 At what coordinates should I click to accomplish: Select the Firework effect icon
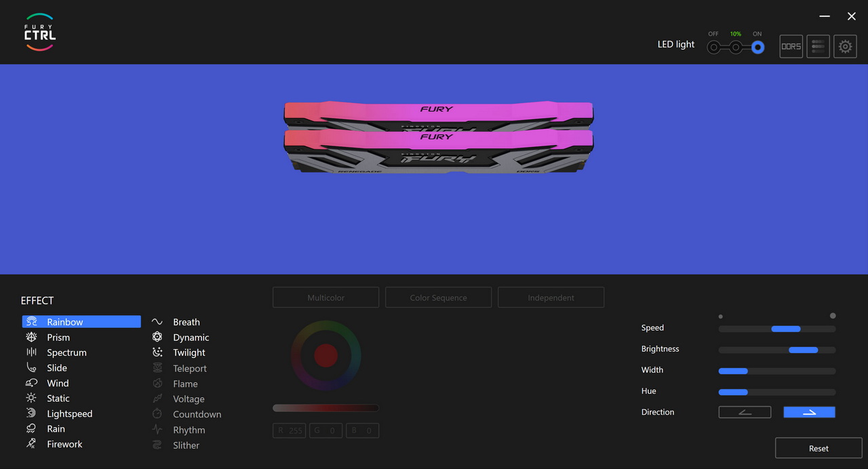pyautogui.click(x=31, y=444)
